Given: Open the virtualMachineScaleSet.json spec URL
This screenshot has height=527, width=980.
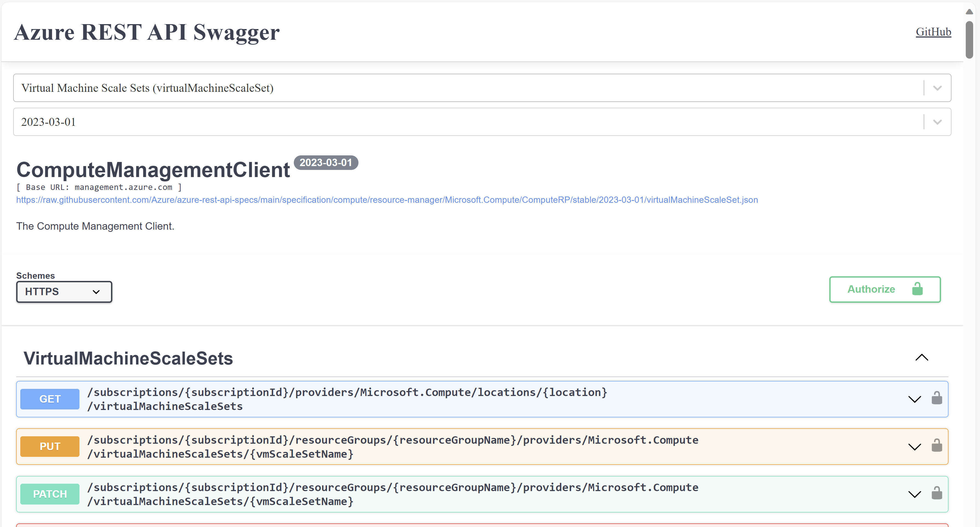Looking at the screenshot, I should pos(386,200).
